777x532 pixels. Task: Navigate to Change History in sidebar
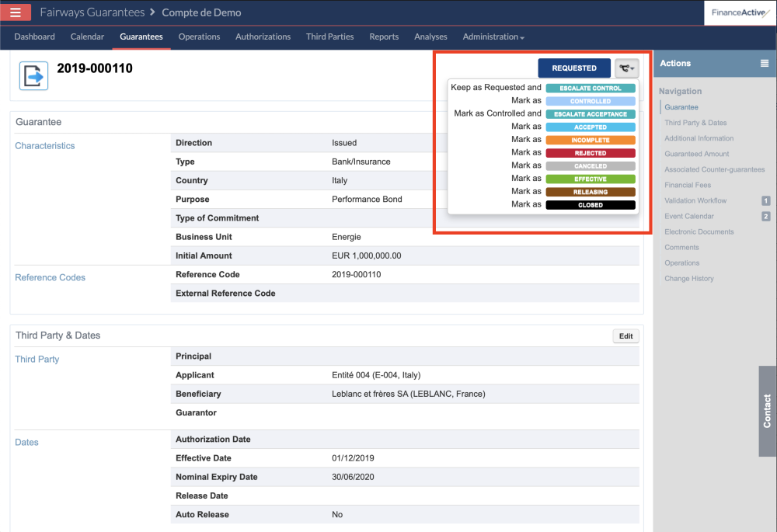(689, 279)
